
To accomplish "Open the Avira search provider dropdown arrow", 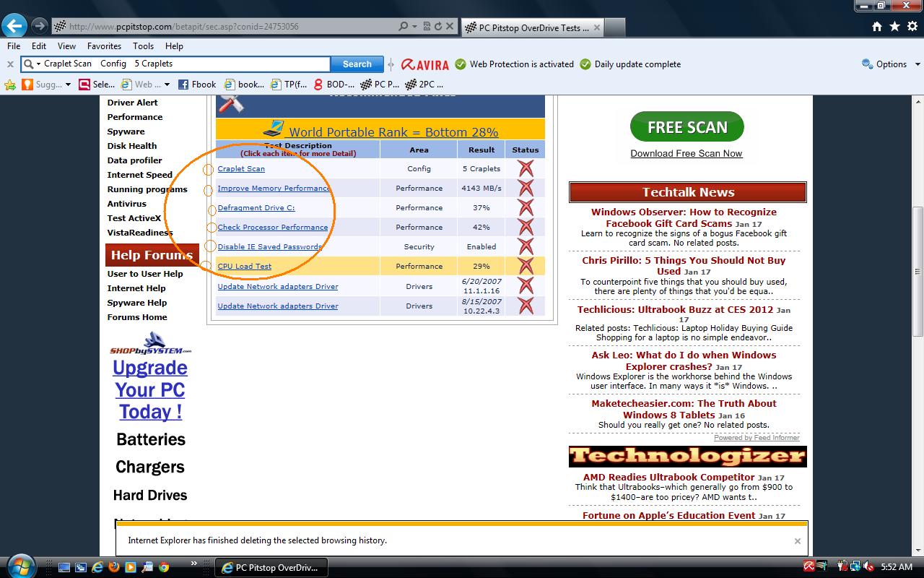I will [38, 64].
